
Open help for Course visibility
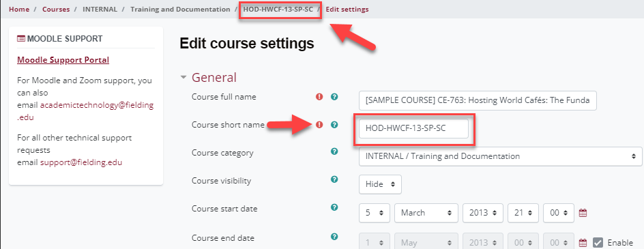tap(334, 179)
